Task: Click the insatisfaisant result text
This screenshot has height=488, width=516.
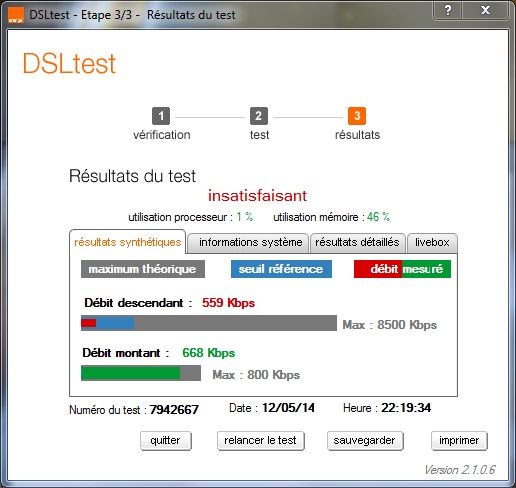Action: pos(257,196)
